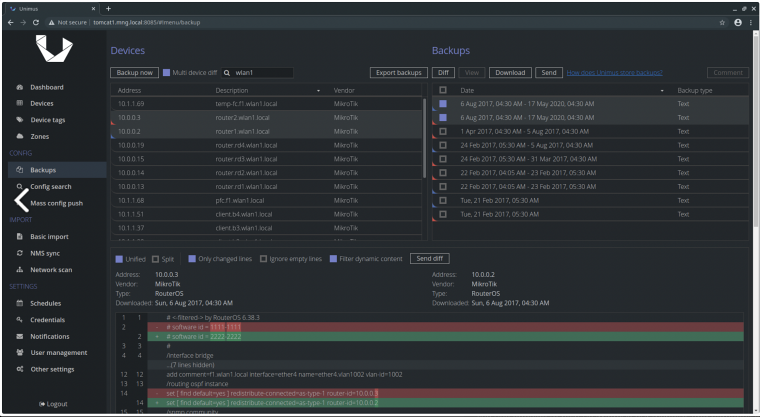Click the Address column header
The height and width of the screenshot is (417, 760).
tap(129, 91)
